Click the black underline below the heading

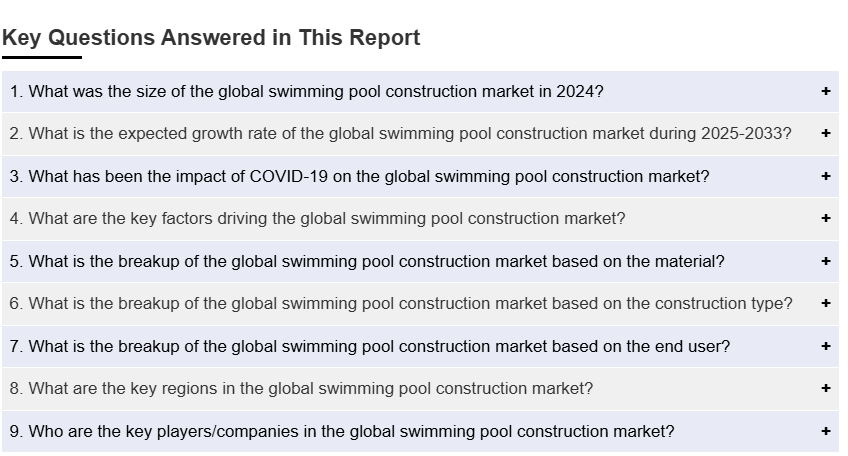(41, 57)
